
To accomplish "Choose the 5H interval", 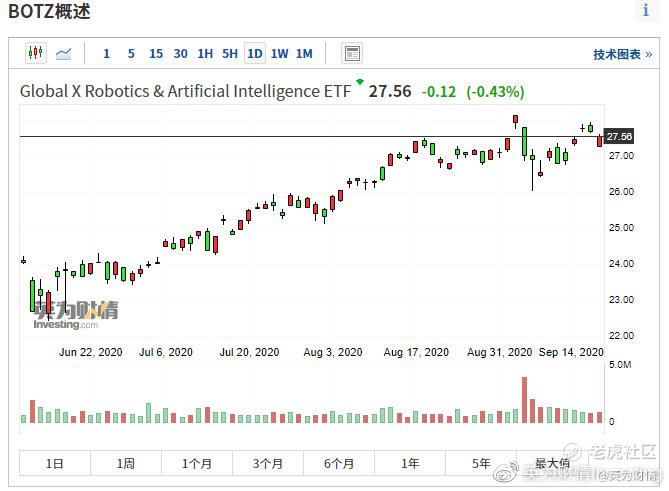I will 230,54.
